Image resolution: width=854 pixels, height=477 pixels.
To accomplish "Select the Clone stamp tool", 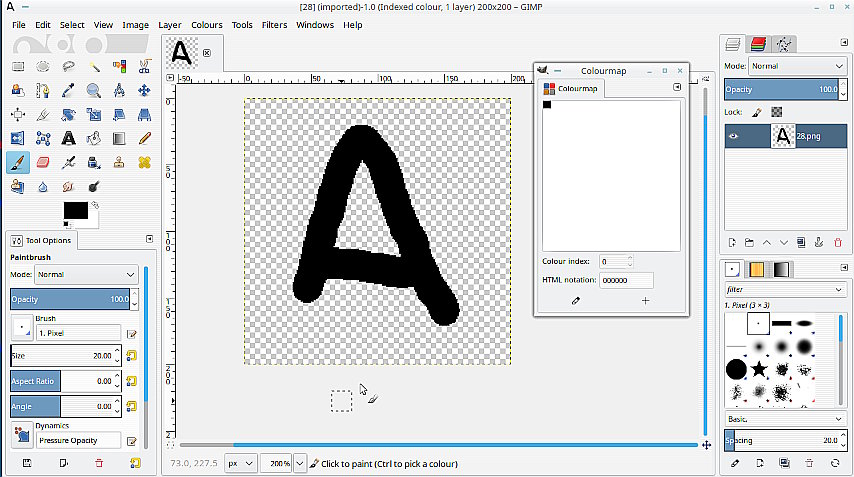I will coord(119,162).
